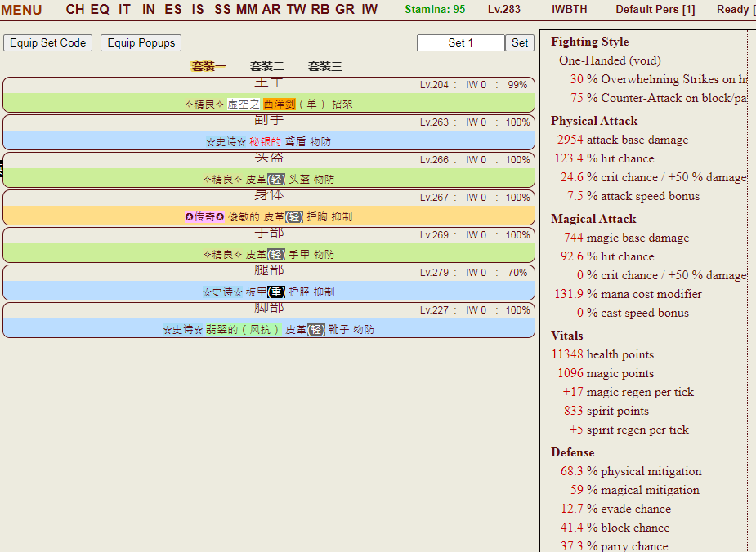The width and height of the screenshot is (756, 552).
Task: Open the MENU in the top bar
Action: coord(22,10)
